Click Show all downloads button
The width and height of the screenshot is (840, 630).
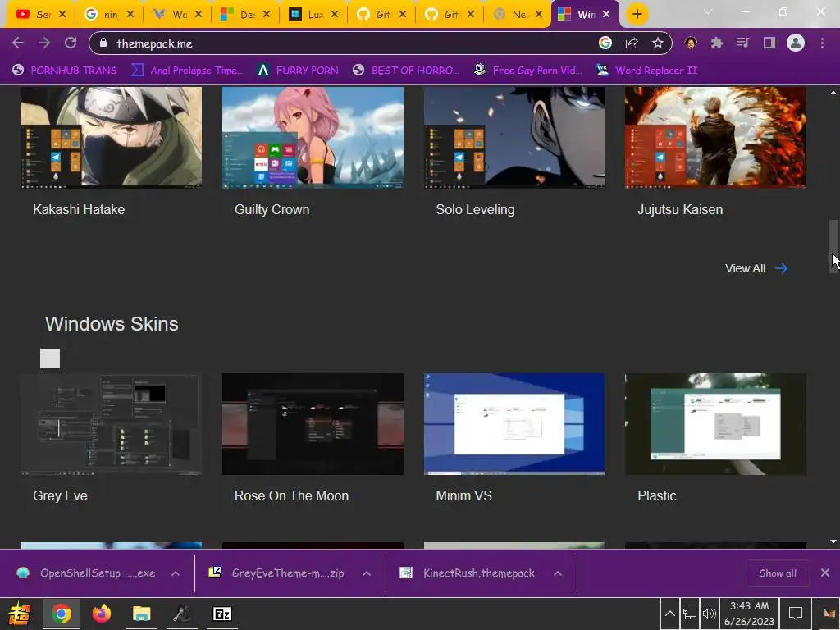(778, 573)
